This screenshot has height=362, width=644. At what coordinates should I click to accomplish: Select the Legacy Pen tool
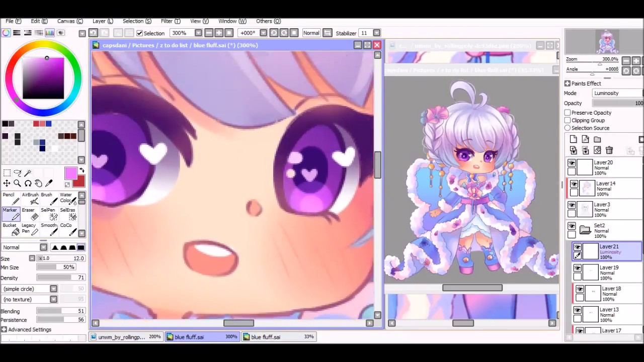(x=30, y=229)
